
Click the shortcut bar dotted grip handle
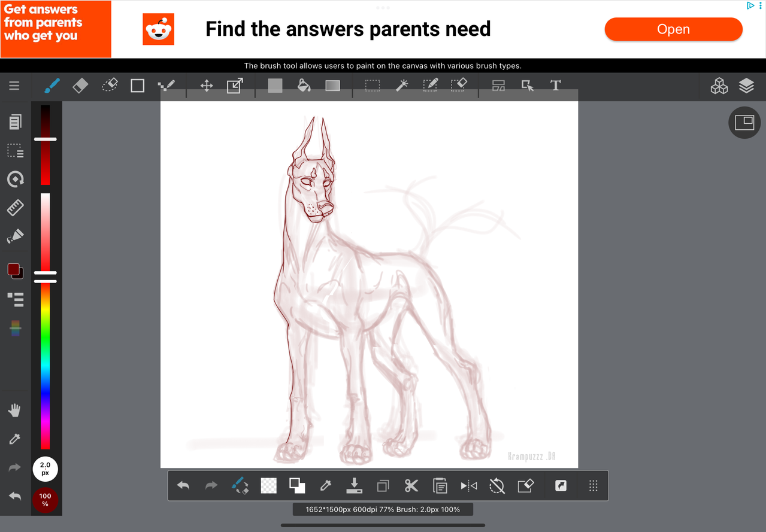594,486
